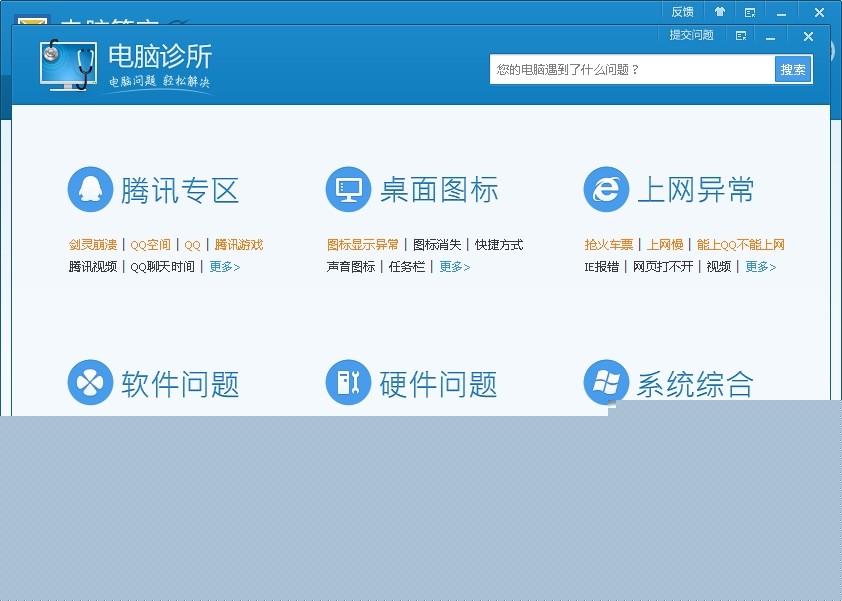Open the 抢火车票 link
This screenshot has height=601, width=842.
(609, 245)
